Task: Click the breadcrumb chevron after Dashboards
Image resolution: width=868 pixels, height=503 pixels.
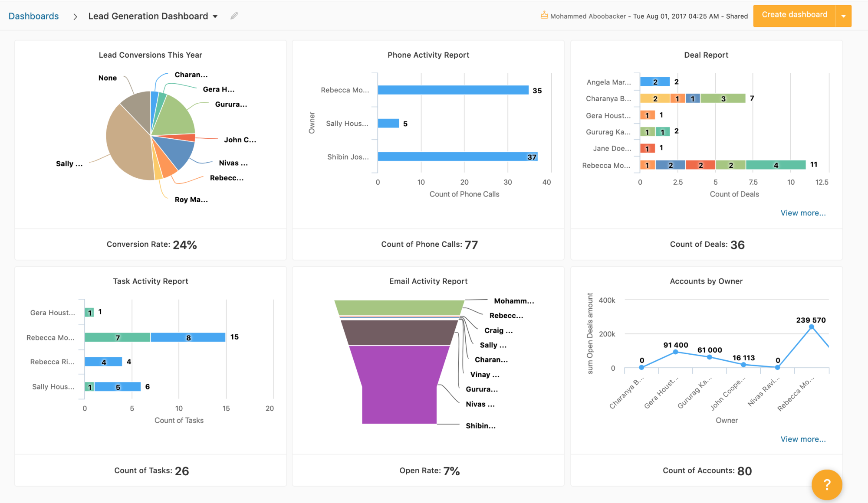Action: (x=76, y=16)
